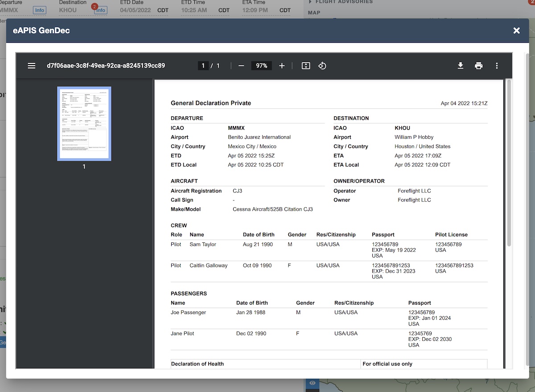Click passenger name 'Joe Passenger'
This screenshot has height=392, width=535.
[189, 313]
